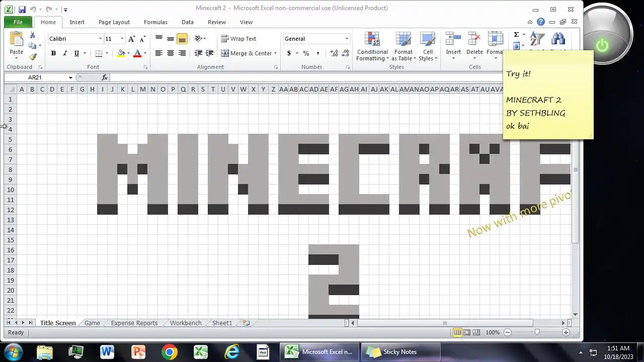Click Insert cells icon
This screenshot has height=362, width=644.
[x=453, y=39]
